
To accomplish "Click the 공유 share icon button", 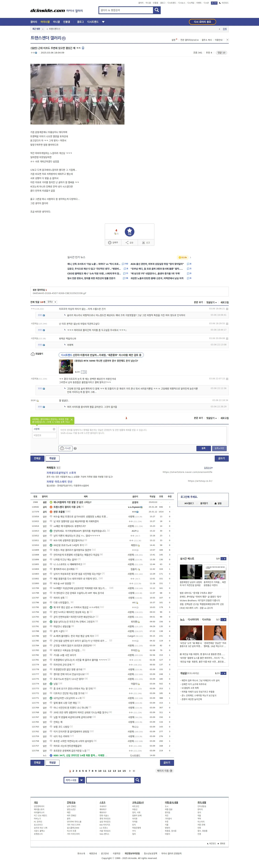I will click(129, 243).
